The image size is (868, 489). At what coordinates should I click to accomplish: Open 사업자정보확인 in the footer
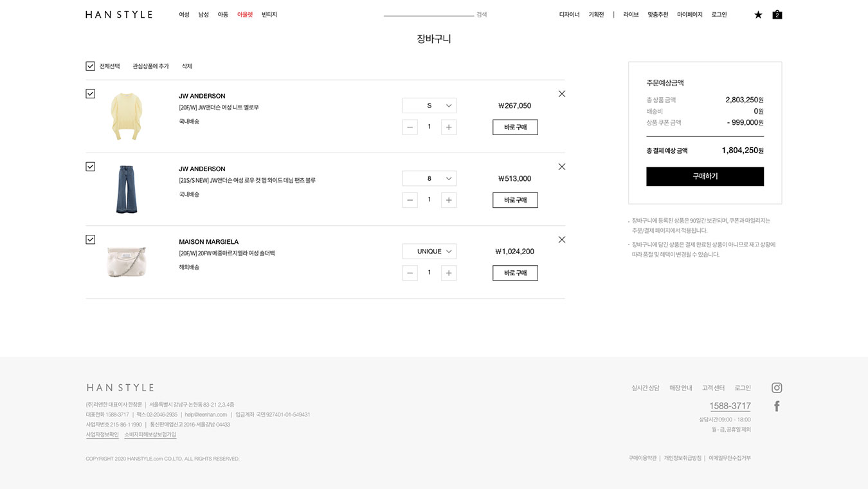point(102,435)
